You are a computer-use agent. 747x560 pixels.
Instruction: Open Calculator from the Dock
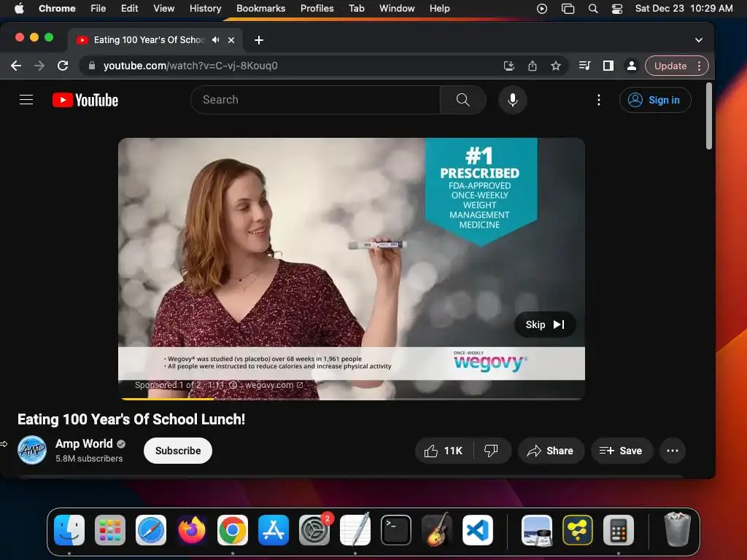619,530
